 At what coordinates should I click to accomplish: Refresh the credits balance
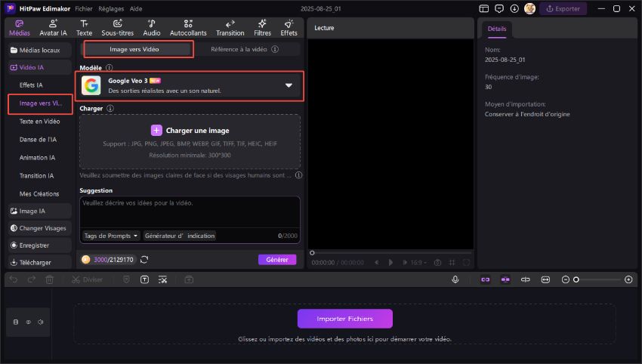pos(144,260)
